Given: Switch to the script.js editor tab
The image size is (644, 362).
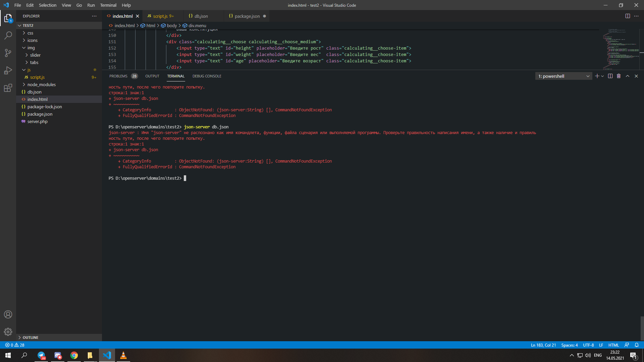Looking at the screenshot, I should tap(163, 16).
